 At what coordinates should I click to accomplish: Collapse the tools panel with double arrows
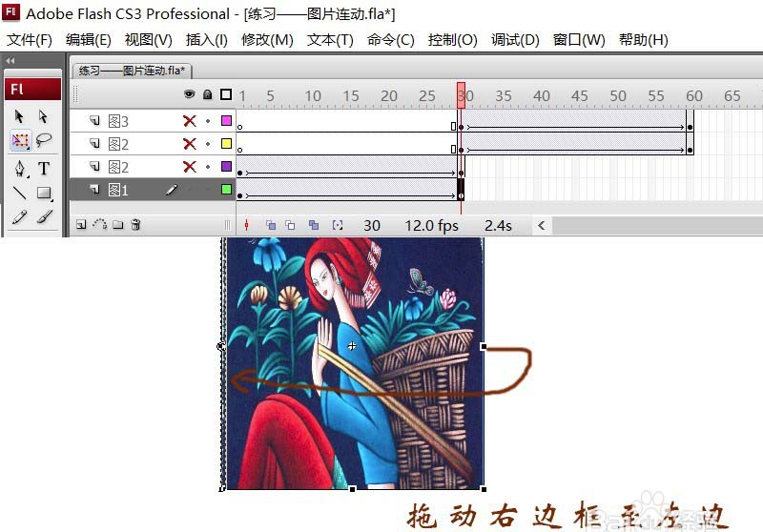point(10,61)
